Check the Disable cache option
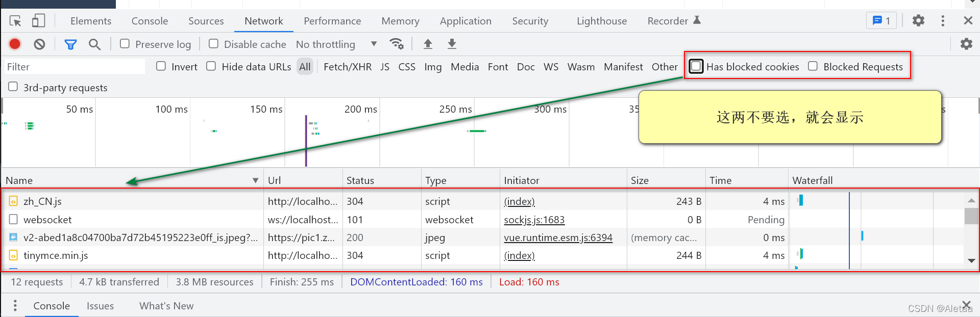This screenshot has height=317, width=980. pyautogui.click(x=213, y=44)
